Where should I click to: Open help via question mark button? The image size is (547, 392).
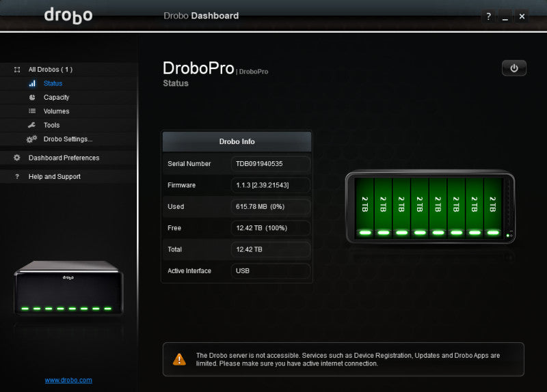[488, 16]
